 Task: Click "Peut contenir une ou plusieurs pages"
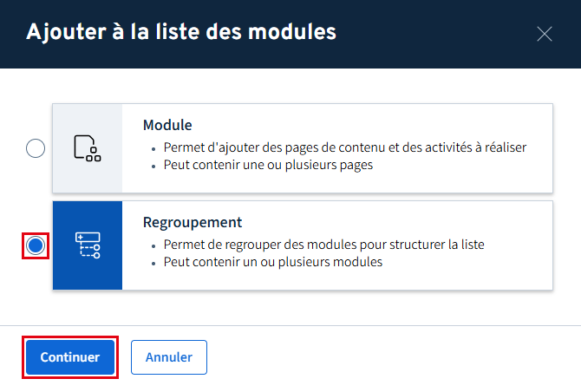point(268,165)
